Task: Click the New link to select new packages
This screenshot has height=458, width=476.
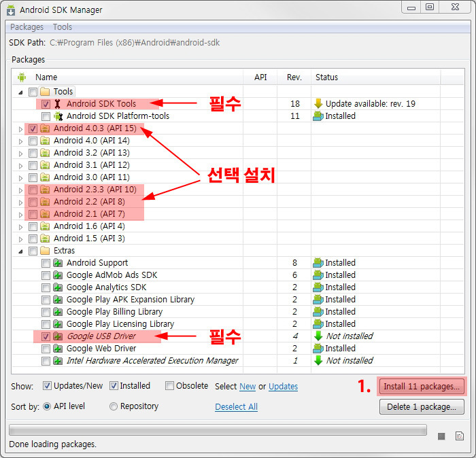Action: tap(248, 387)
